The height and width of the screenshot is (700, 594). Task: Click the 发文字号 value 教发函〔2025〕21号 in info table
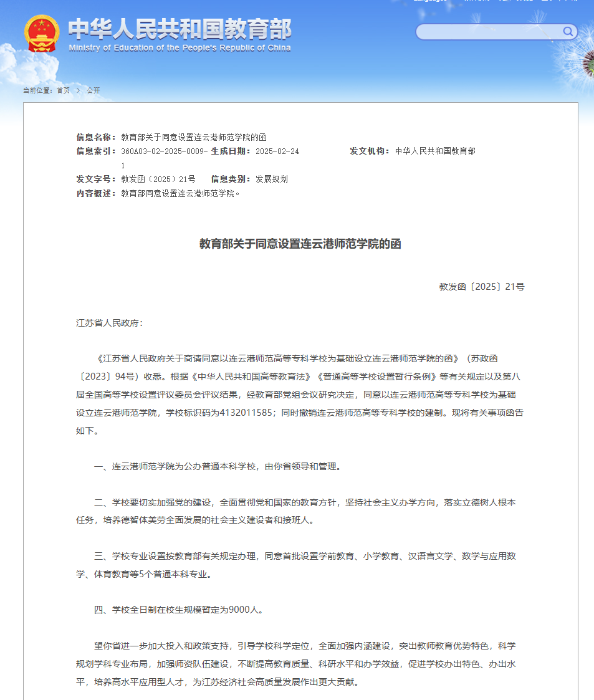point(158,179)
